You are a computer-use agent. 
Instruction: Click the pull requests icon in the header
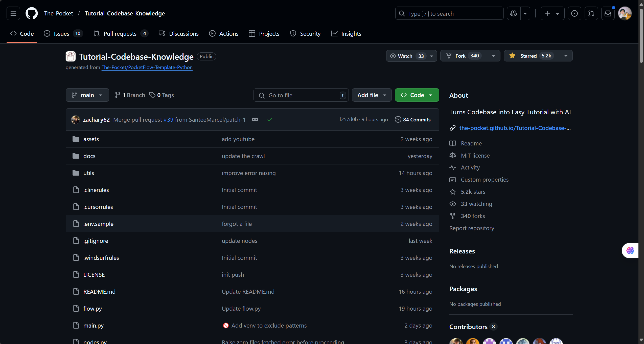[x=591, y=13]
